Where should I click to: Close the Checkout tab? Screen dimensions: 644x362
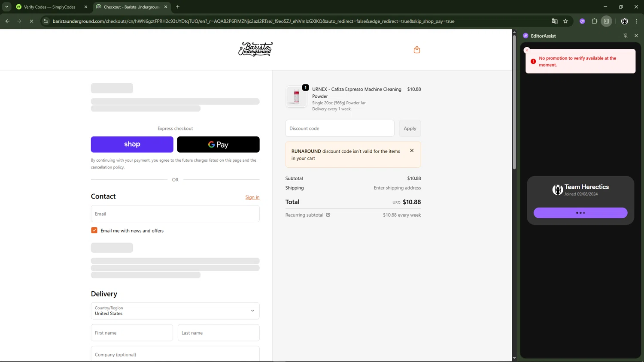(166, 7)
